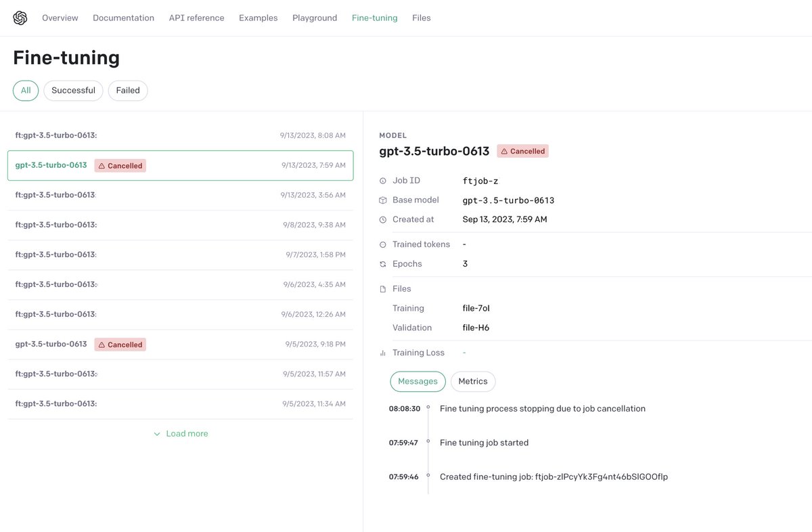Click the 07:59:46 timestamp
The image size is (812, 532).
click(403, 476)
